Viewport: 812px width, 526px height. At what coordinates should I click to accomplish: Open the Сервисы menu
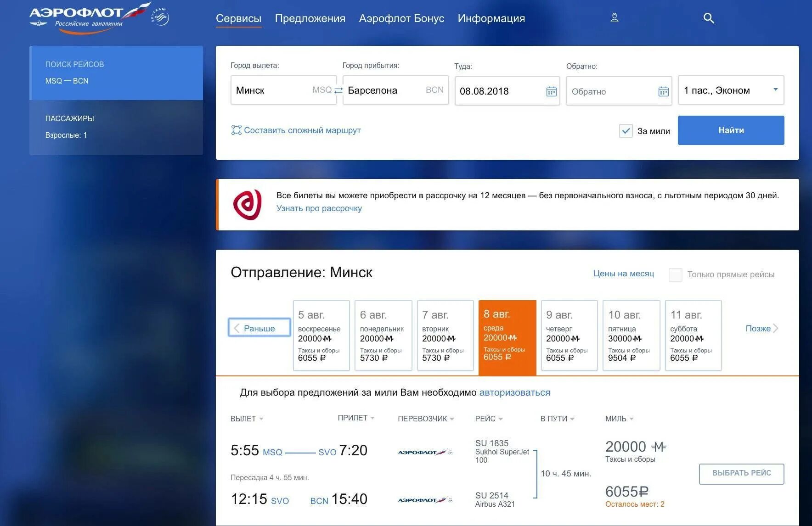click(238, 18)
